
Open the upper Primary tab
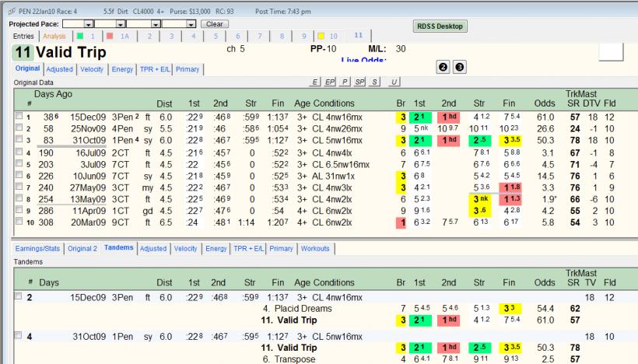pyautogui.click(x=188, y=69)
